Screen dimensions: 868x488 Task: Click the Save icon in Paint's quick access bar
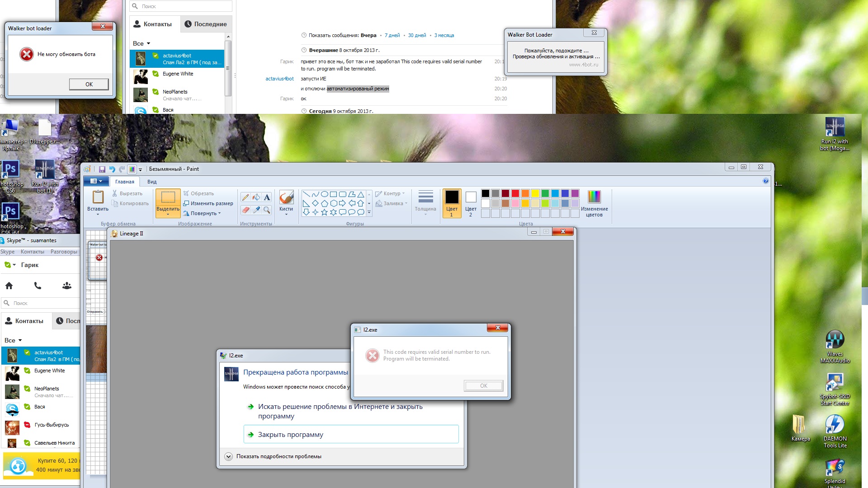point(102,169)
